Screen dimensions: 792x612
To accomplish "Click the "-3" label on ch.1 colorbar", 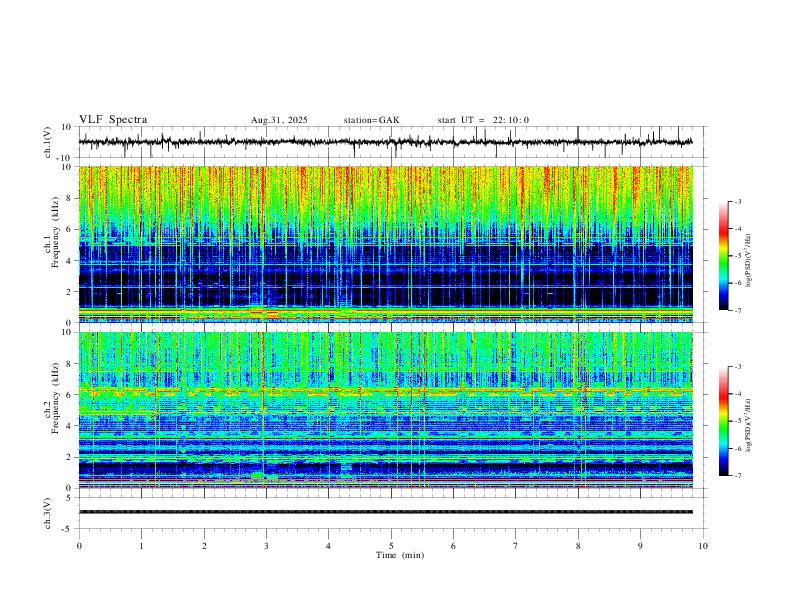I will (x=738, y=202).
